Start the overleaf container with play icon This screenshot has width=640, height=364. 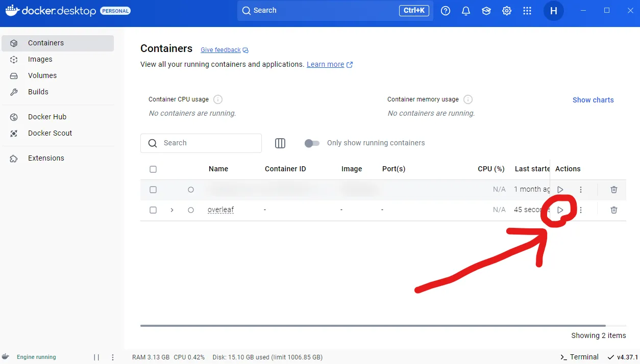coord(560,210)
